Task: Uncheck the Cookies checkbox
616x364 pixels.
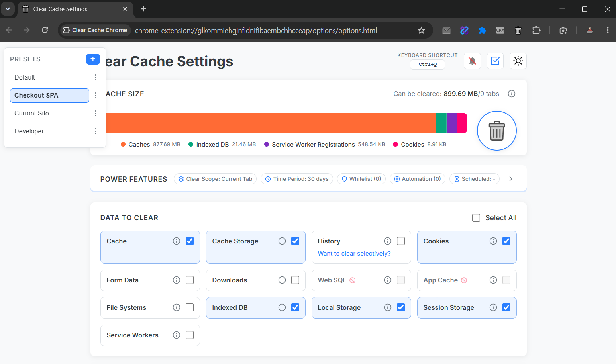Action: [506, 241]
